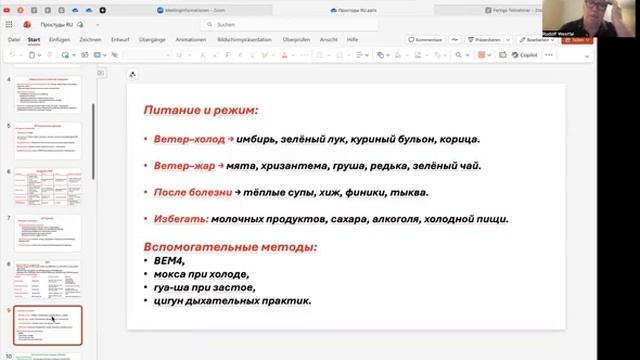Open the app launcher grid
This screenshot has height=360, width=640.
(x=9, y=24)
